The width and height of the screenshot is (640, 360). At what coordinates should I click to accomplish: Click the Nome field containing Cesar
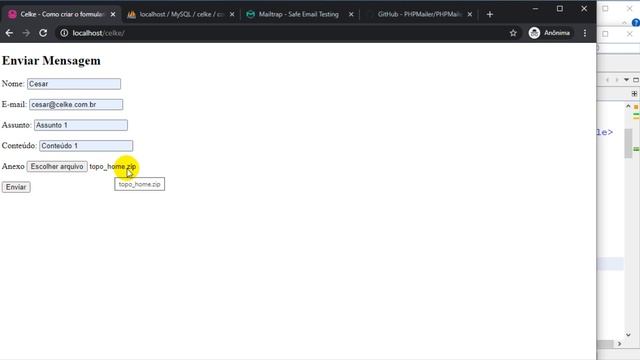(x=74, y=84)
